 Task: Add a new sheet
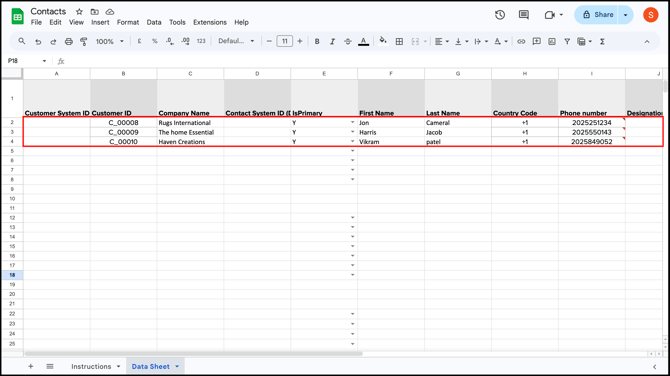tap(31, 366)
